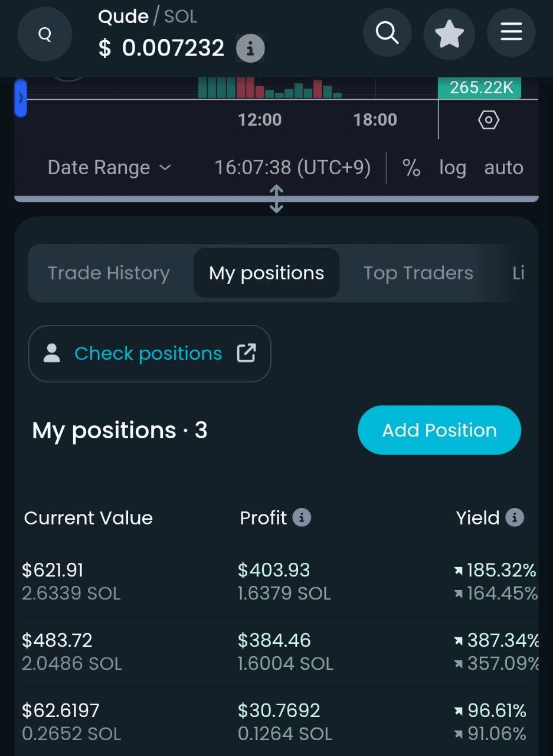Click the Yield column info icon
This screenshot has width=553, height=756.
click(x=515, y=518)
